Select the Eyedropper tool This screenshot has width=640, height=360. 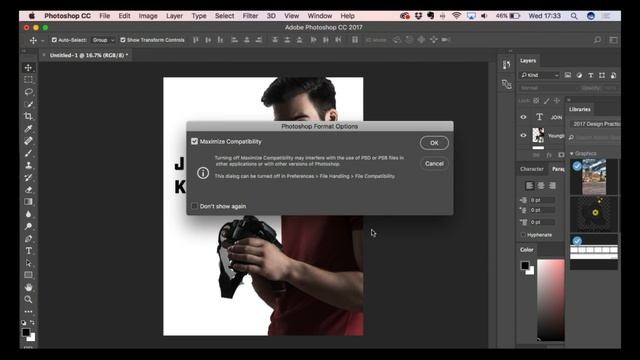click(28, 129)
